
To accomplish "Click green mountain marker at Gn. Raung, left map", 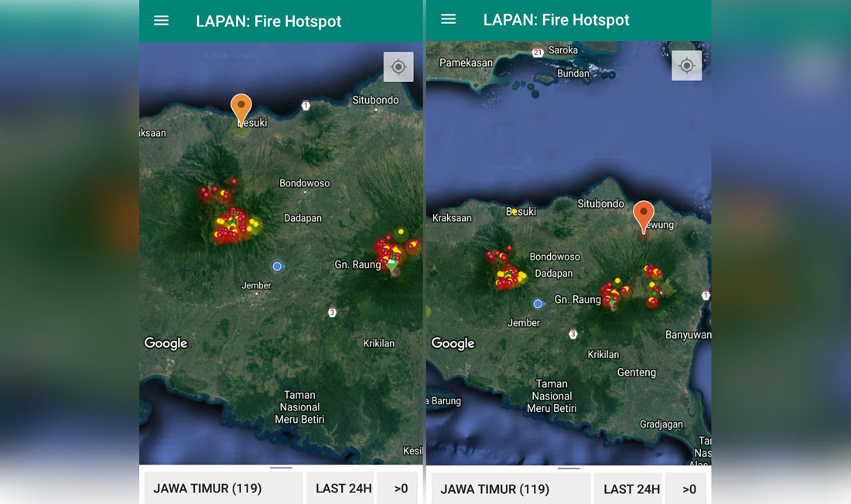I will [x=392, y=264].
